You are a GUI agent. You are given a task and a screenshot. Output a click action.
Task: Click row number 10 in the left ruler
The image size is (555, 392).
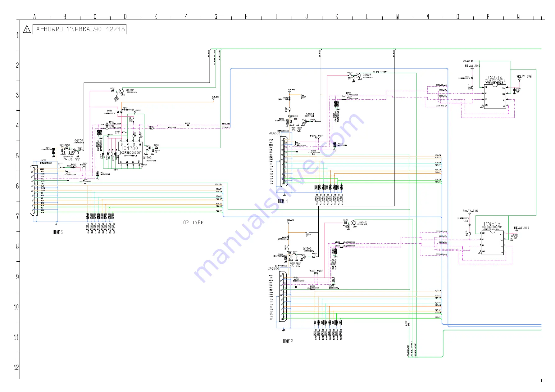tap(16, 307)
